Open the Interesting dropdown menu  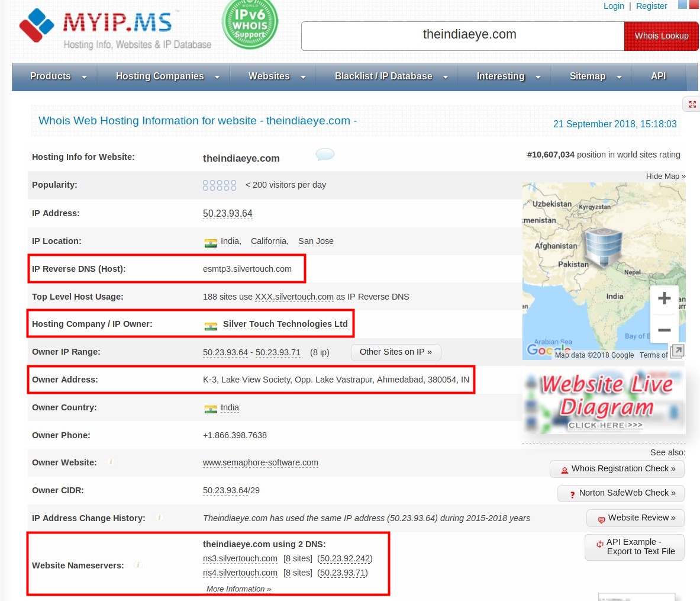[x=508, y=76]
